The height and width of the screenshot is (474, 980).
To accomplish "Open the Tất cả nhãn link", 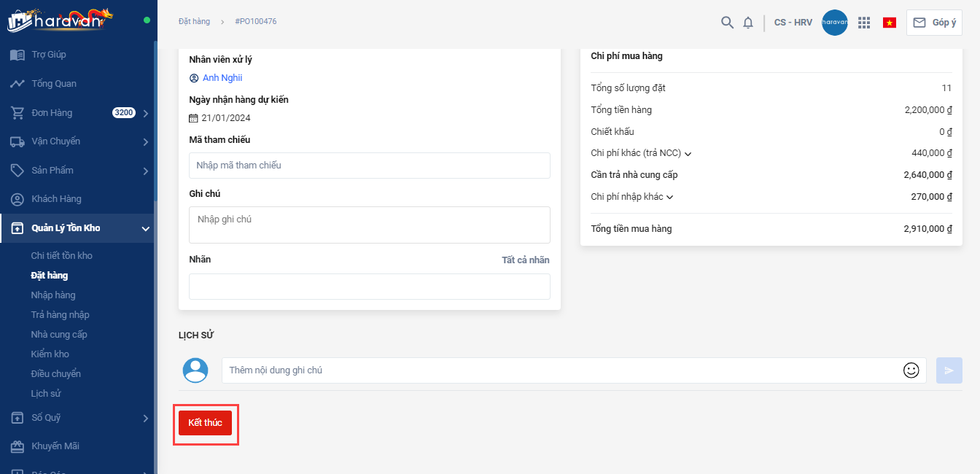I will (525, 260).
